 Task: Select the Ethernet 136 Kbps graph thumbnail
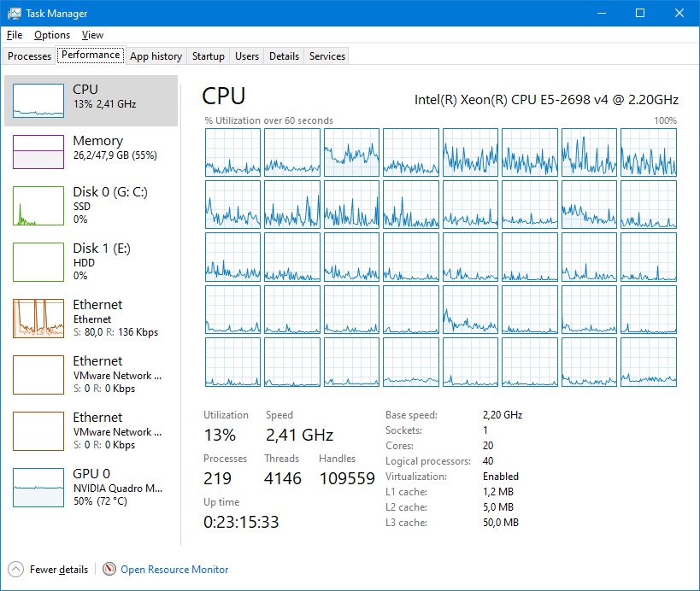point(38,319)
